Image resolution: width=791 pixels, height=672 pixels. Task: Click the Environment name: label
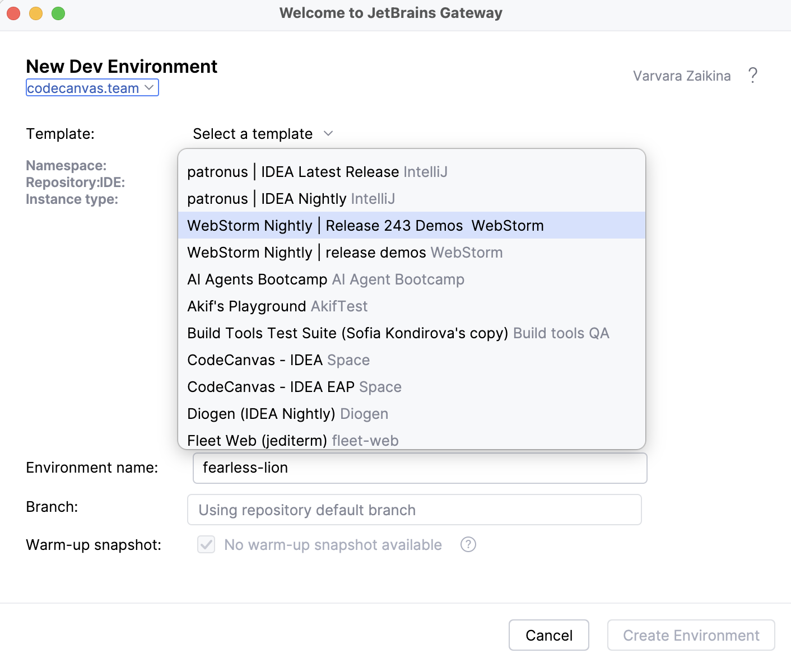[x=92, y=468]
